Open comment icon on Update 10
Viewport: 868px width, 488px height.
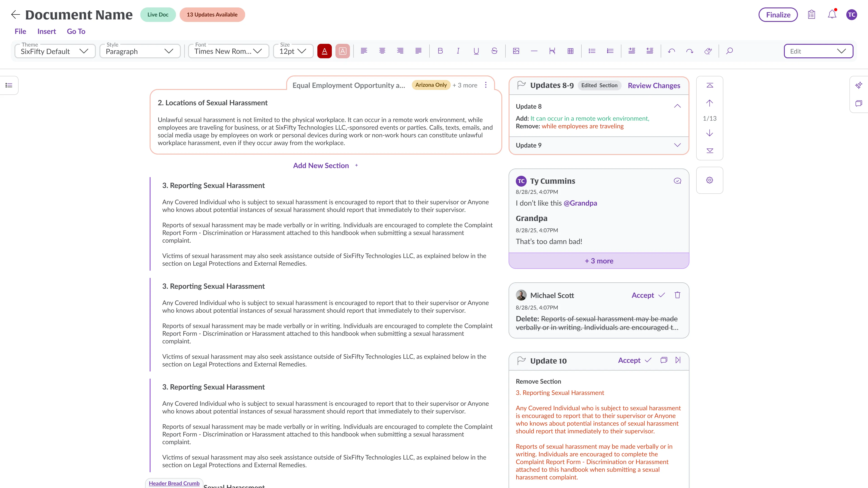(x=664, y=360)
